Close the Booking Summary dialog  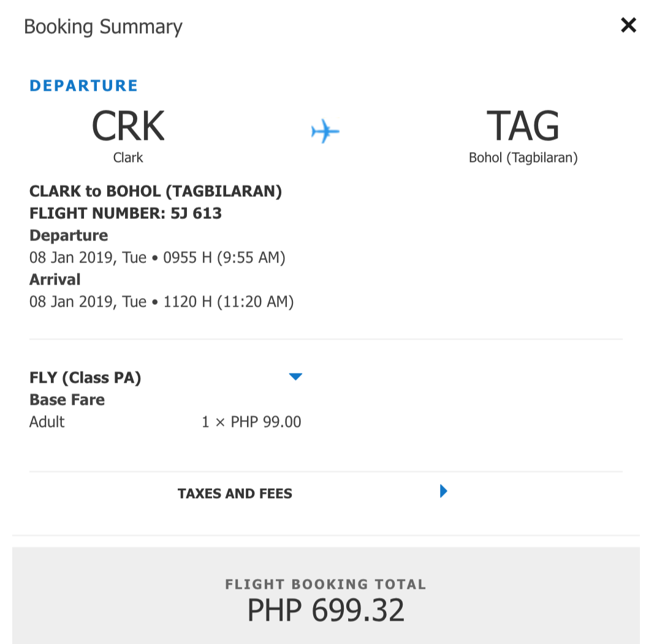pos(628,25)
